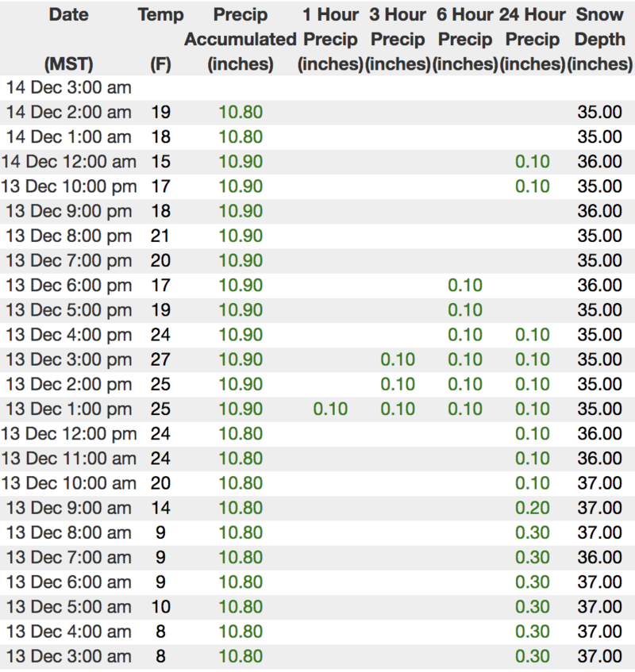Click temperature 27 at 13 Dec 3:00 pm
This screenshot has width=635, height=672.
(x=160, y=359)
